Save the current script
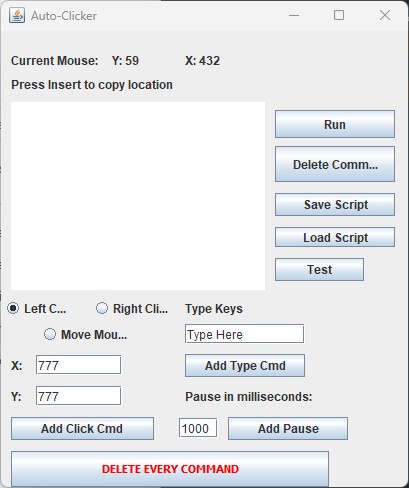The width and height of the screenshot is (409, 488). tap(335, 204)
